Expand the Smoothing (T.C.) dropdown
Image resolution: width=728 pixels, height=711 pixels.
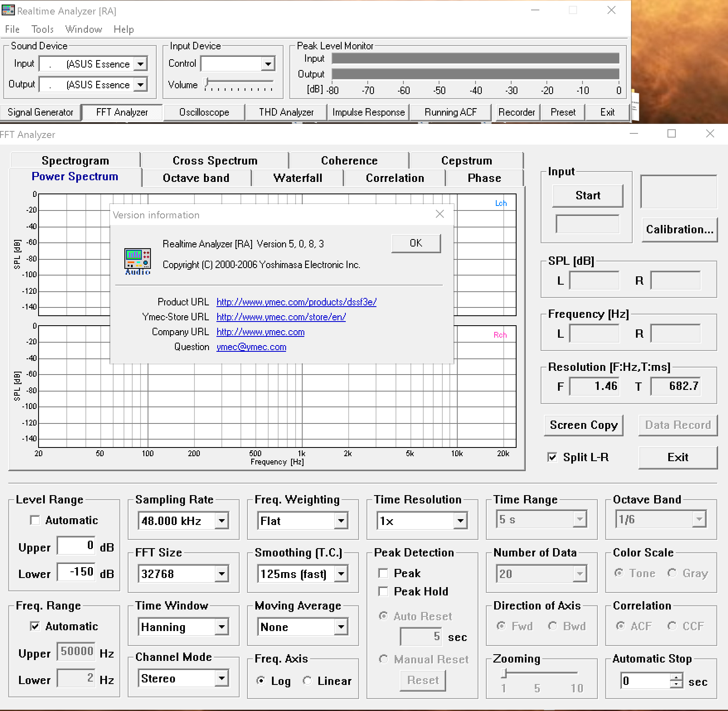(x=341, y=574)
